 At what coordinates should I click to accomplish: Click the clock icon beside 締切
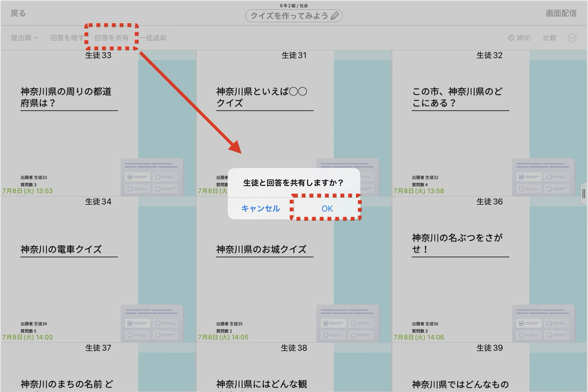[x=511, y=38]
